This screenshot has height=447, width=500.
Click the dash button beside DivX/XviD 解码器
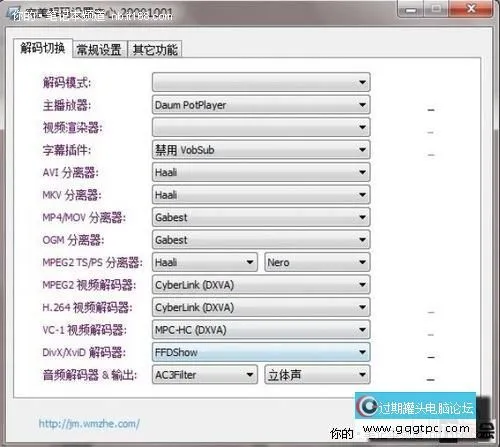(431, 357)
